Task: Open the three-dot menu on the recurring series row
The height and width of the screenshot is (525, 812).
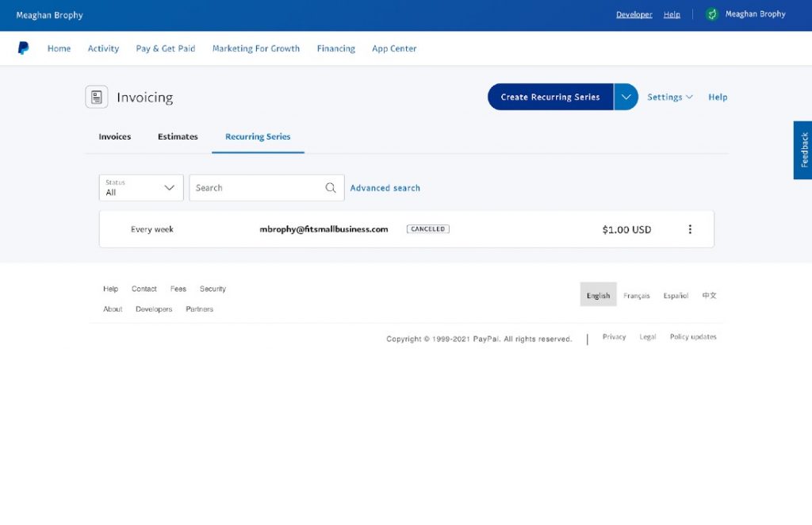Action: (x=690, y=228)
